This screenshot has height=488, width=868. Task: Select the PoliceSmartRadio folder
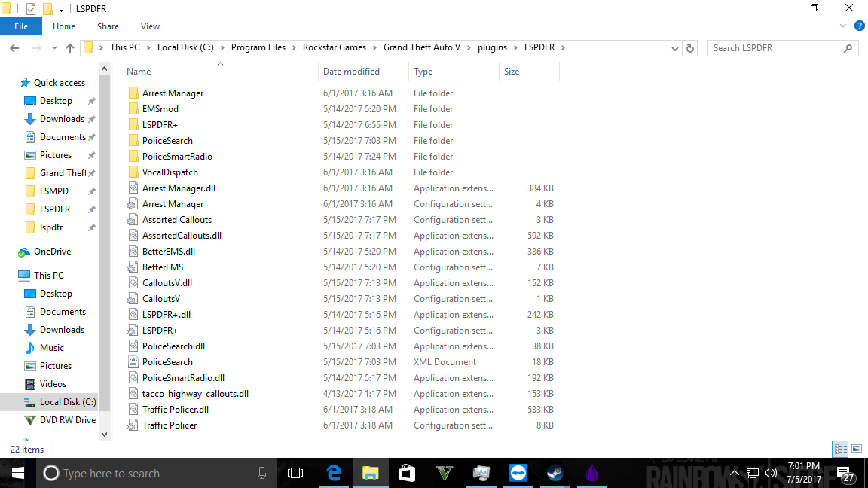[x=177, y=157]
